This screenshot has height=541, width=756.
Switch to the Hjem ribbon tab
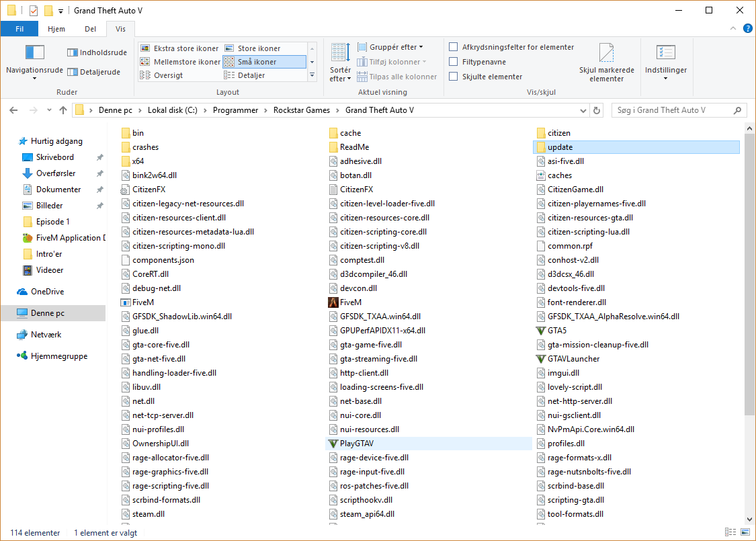[x=56, y=29]
